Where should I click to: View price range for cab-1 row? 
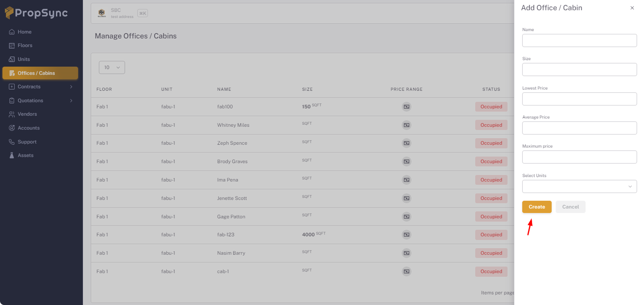[407, 271]
